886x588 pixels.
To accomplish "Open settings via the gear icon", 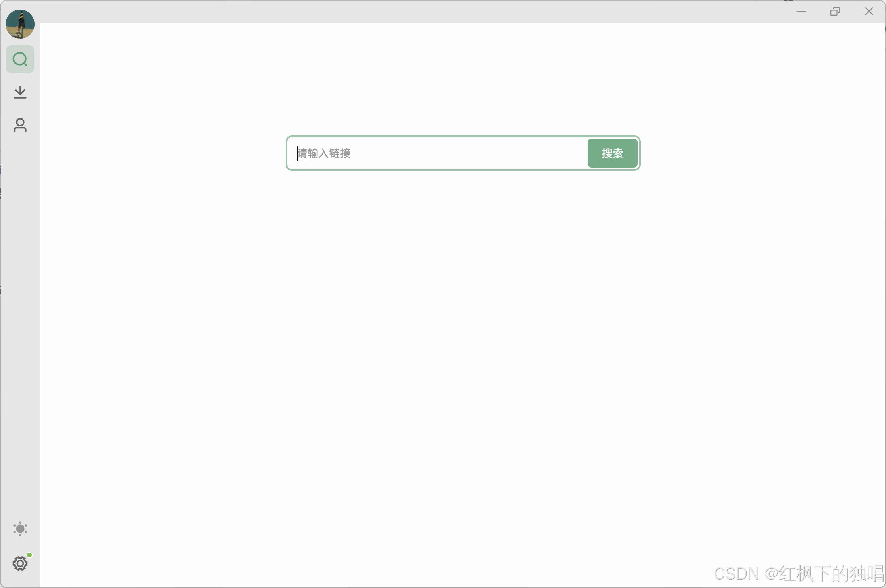I will point(20,563).
